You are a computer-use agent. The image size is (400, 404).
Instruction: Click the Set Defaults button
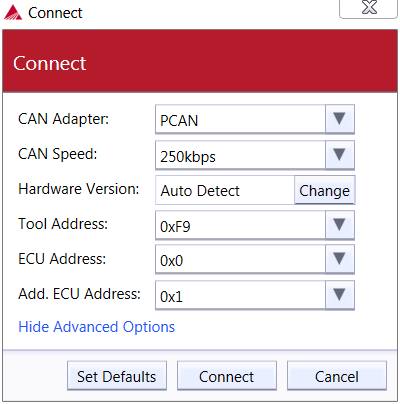pos(117,376)
